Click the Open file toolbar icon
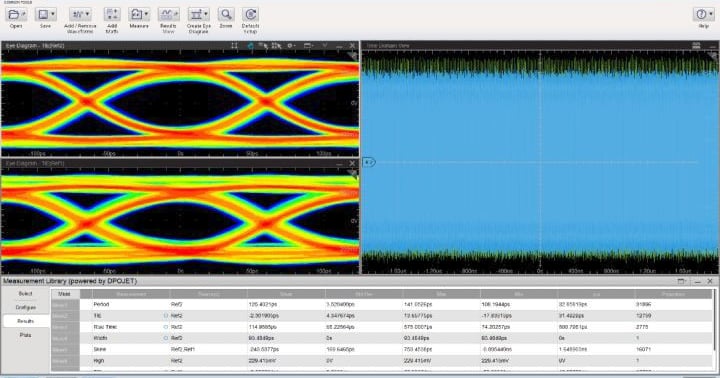The height and width of the screenshot is (378, 720). pos(13,14)
